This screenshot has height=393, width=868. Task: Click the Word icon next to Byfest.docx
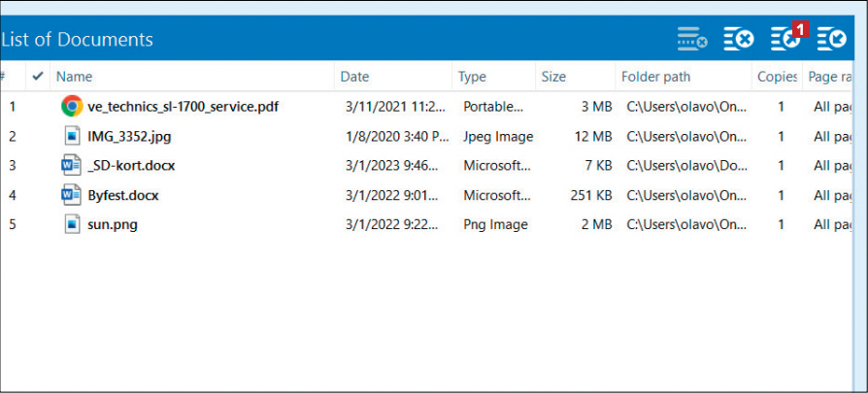[x=71, y=195]
